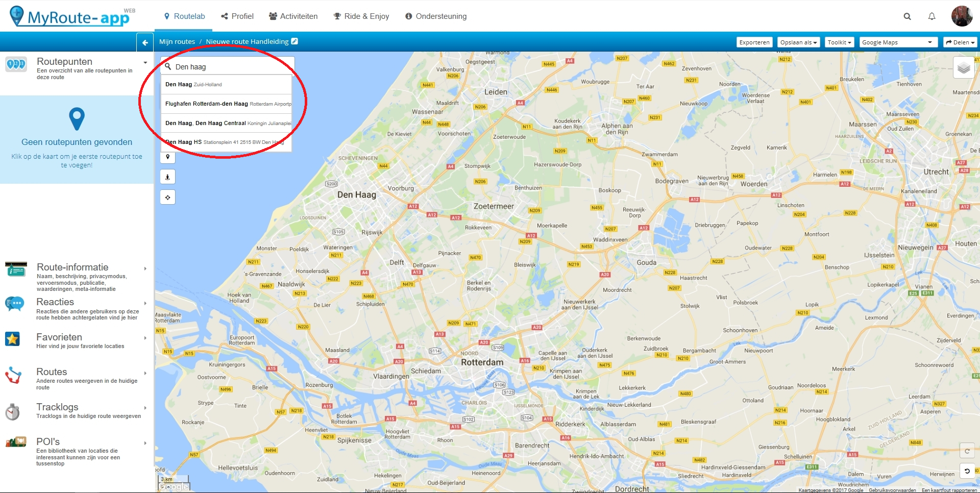
Task: Click the Favorieten star icon
Action: point(12,338)
